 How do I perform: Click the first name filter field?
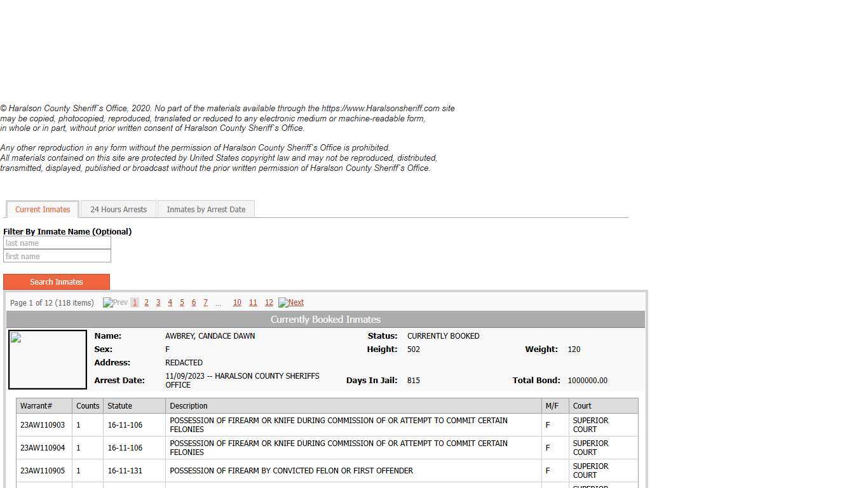pyautogui.click(x=57, y=256)
